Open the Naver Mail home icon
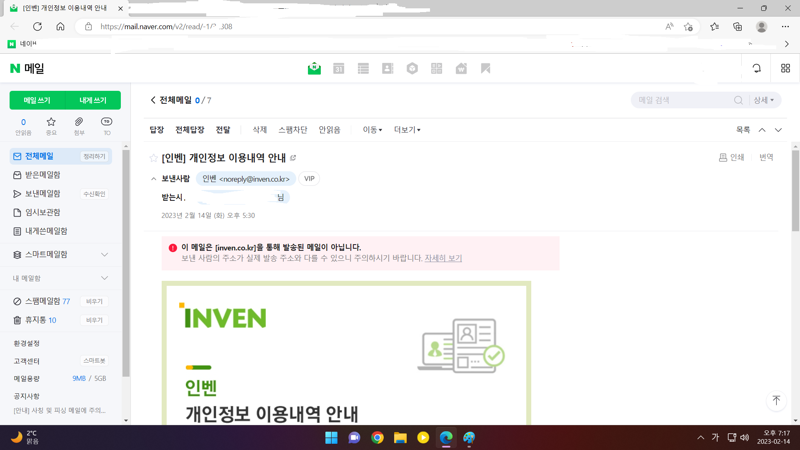800x450 pixels. pyautogui.click(x=314, y=68)
